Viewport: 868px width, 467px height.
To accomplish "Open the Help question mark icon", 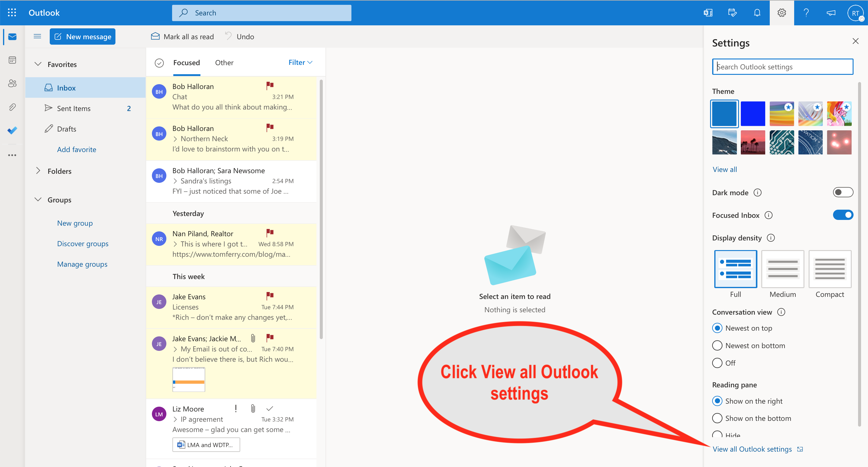I will (806, 13).
